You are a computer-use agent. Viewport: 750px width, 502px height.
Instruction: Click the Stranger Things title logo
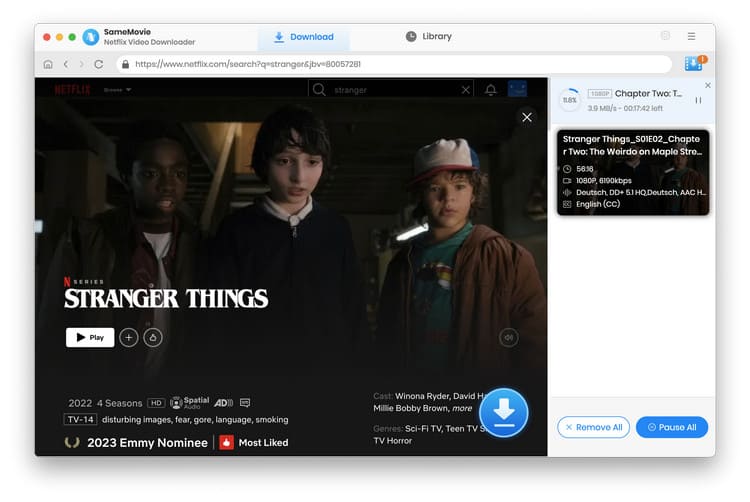(166, 298)
